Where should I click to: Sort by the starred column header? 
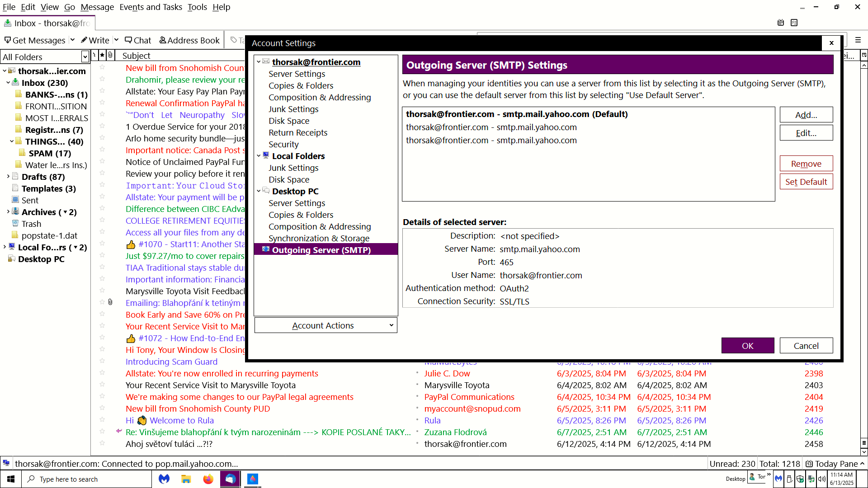click(103, 55)
